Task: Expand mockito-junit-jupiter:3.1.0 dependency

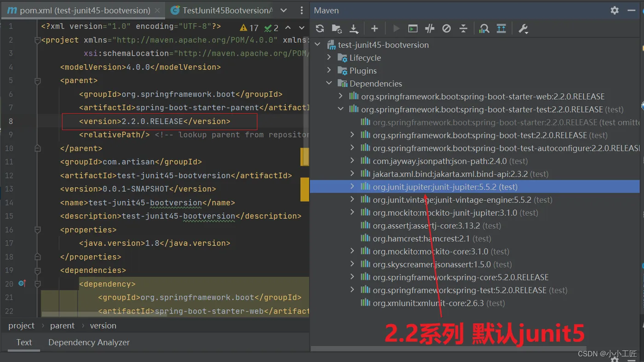Action: coord(352,212)
